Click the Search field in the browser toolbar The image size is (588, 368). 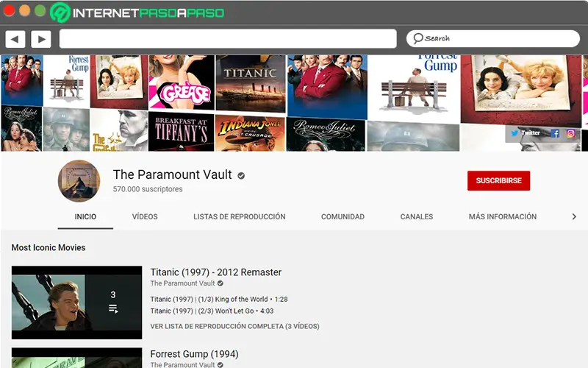click(x=493, y=38)
